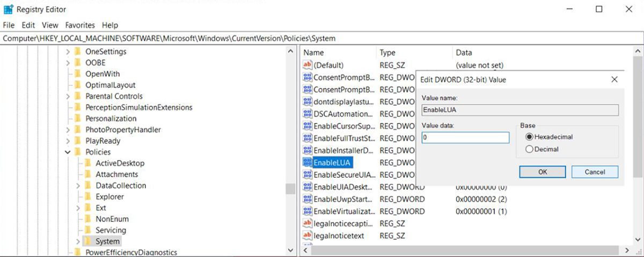Viewport: 644px width, 257px height.
Task: Click the OneSettings folder icon
Action: [x=77, y=52]
